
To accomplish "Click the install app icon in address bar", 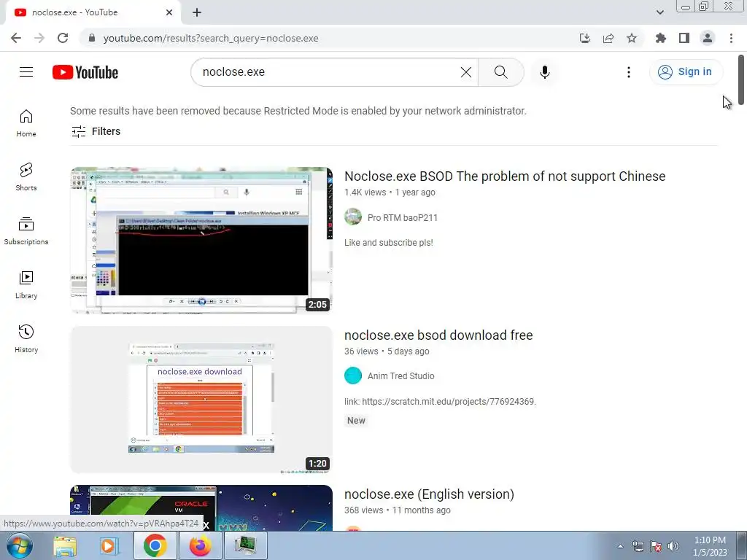I will coord(584,38).
